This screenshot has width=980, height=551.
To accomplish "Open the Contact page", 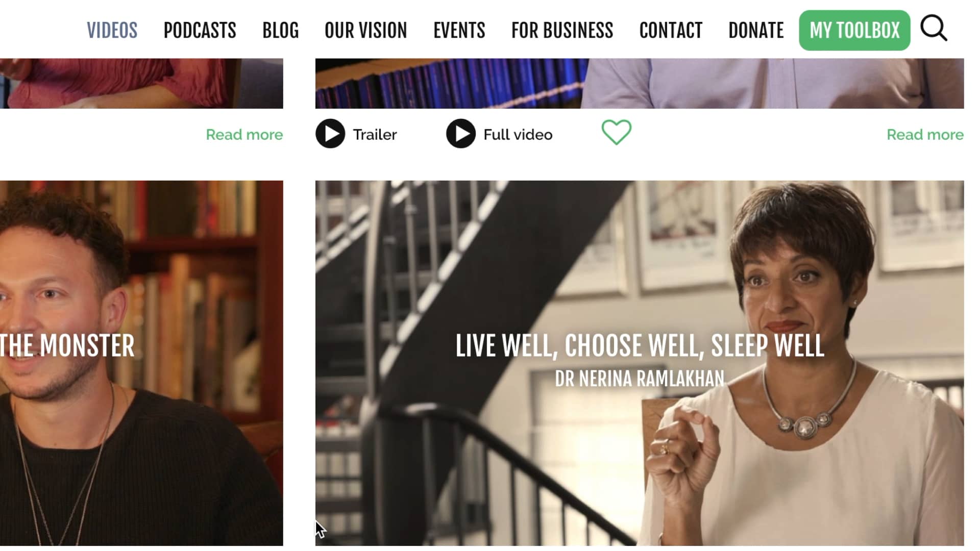I will tap(671, 30).
